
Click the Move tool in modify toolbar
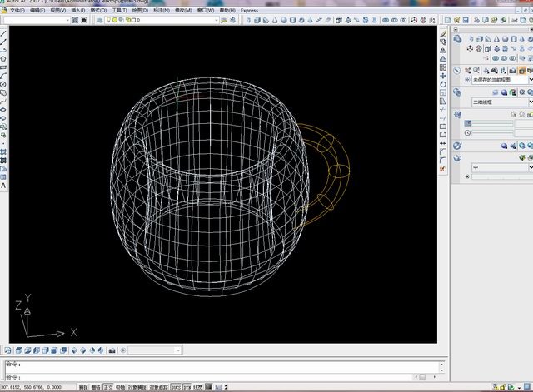443,76
